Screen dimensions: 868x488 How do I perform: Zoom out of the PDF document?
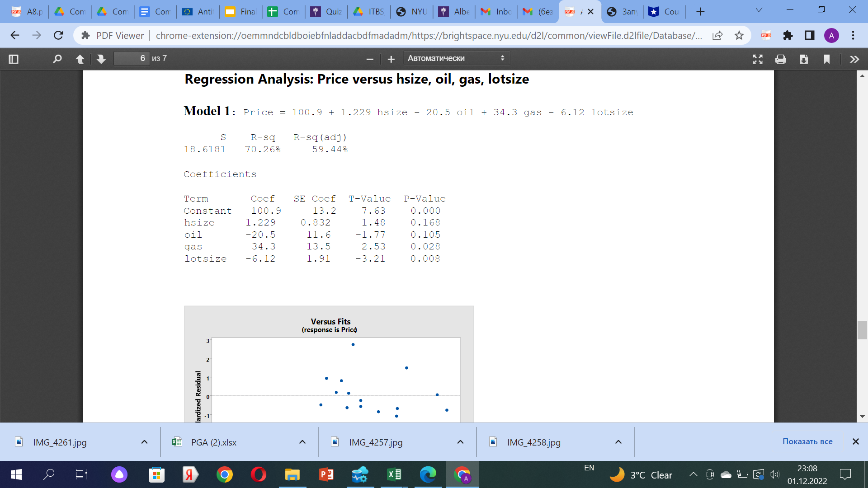369,59
